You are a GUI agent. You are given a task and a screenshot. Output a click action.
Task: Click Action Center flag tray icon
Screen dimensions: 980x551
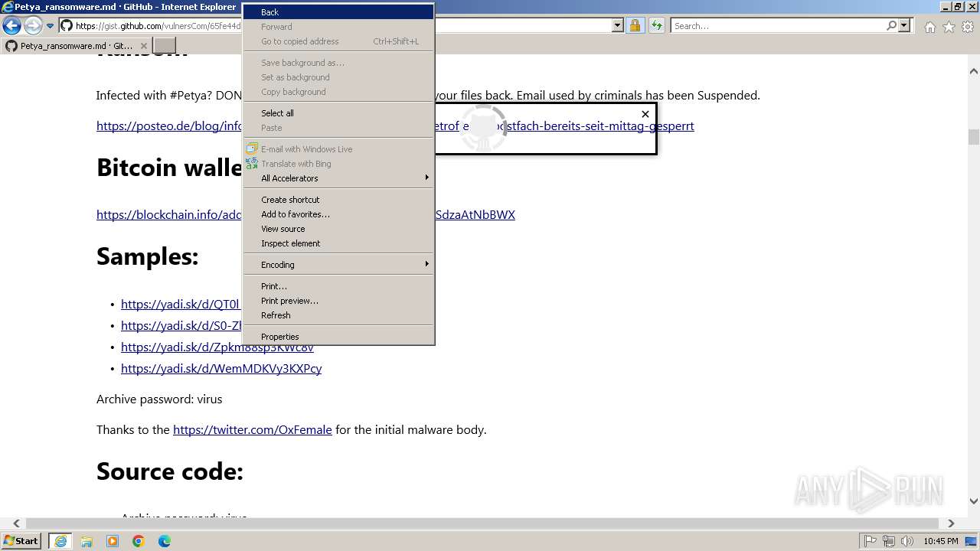coord(871,541)
